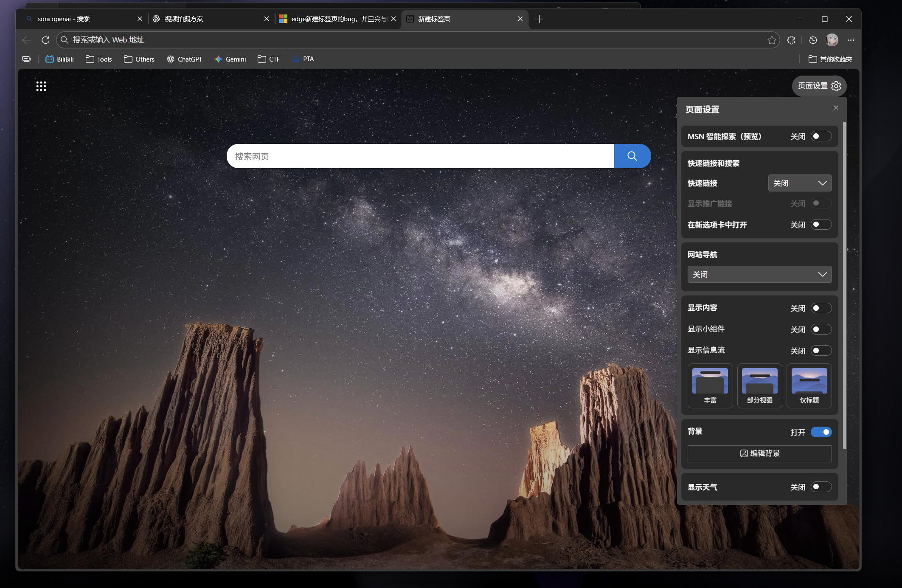Open the Tools bookmarks folder
Screen dimensions: 902x588
coord(99,59)
